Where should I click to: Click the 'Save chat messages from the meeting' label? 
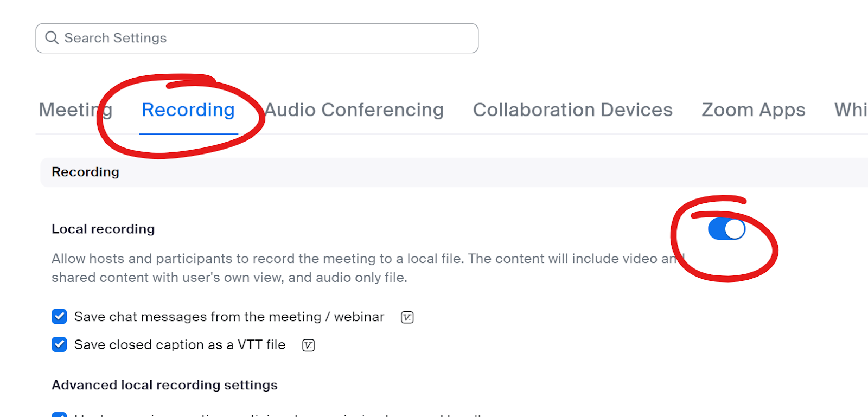229,317
